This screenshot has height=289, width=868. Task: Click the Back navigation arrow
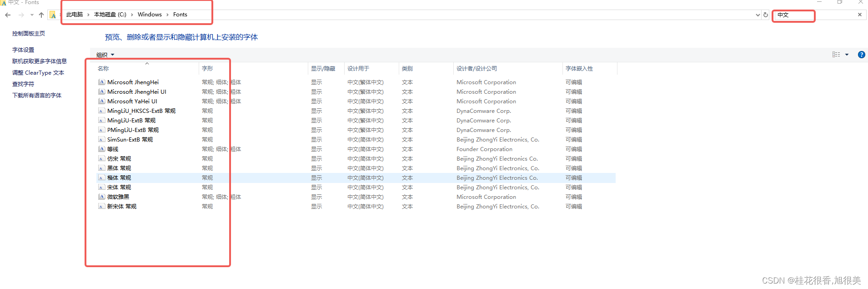tap(8, 15)
